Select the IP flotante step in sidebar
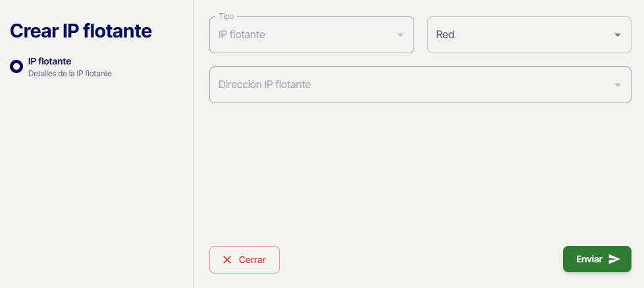644x288 pixels. (x=49, y=62)
